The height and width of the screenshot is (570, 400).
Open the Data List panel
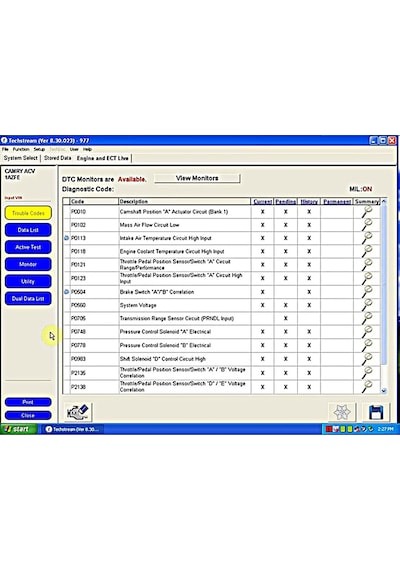pyautogui.click(x=28, y=230)
